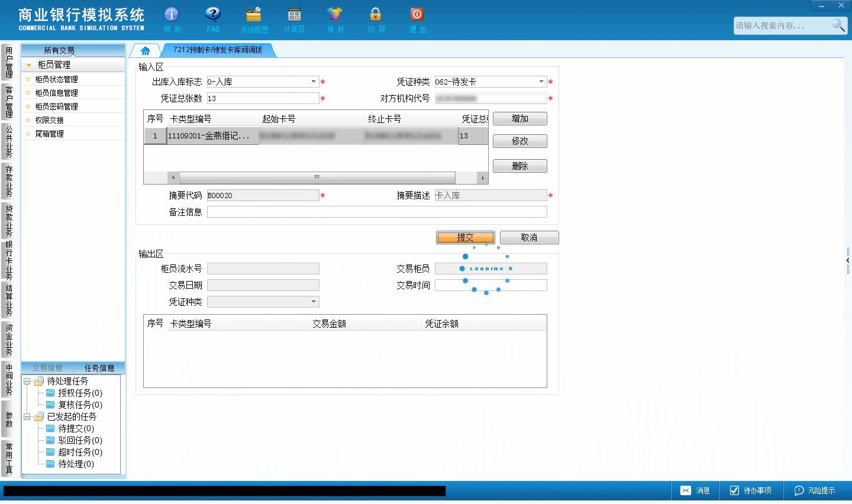Open the 出库入库标志 dropdown
Image resolution: width=852 pixels, height=504 pixels.
pyautogui.click(x=314, y=82)
